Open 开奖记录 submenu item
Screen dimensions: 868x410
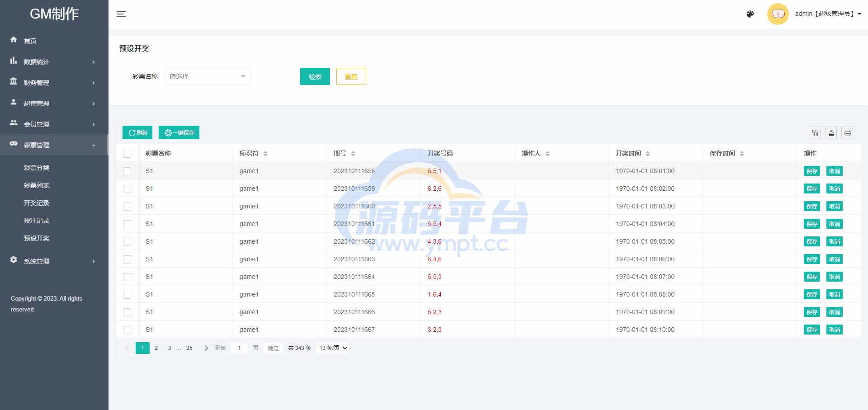point(37,203)
